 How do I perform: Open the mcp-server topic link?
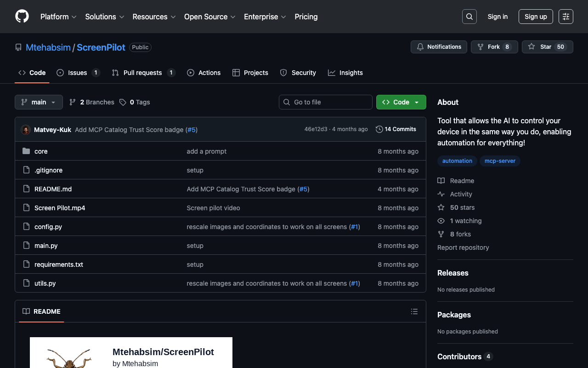coord(500,161)
